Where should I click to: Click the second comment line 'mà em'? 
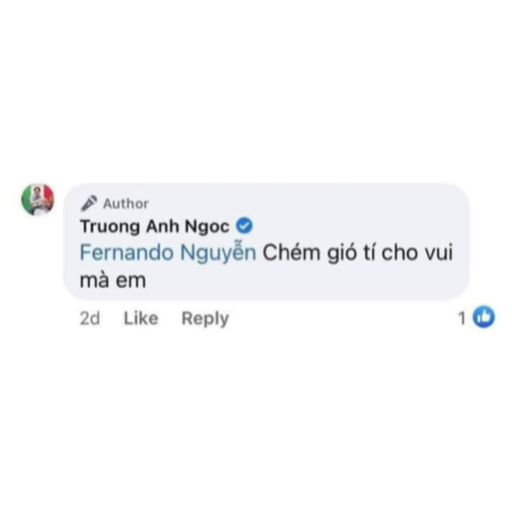pos(113,281)
